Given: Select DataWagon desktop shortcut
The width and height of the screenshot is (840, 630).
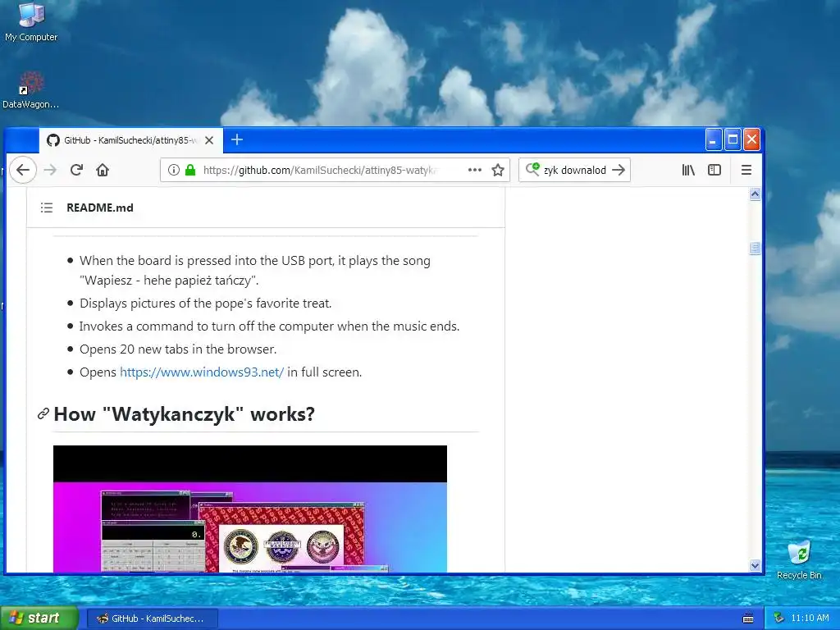Looking at the screenshot, I should pyautogui.click(x=31, y=90).
